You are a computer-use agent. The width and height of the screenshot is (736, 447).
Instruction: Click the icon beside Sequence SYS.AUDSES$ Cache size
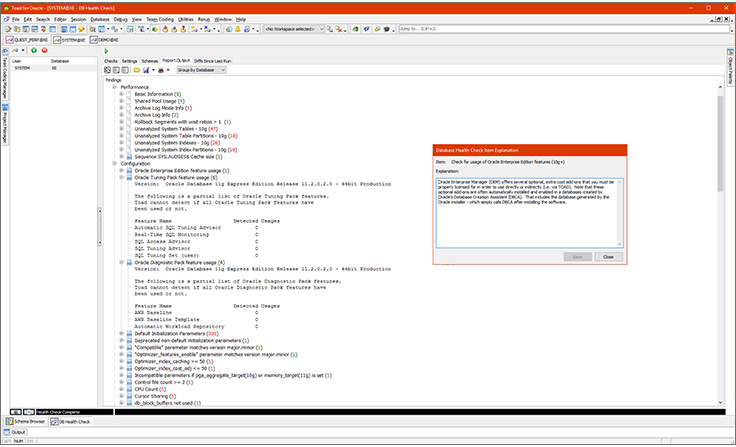(x=129, y=157)
